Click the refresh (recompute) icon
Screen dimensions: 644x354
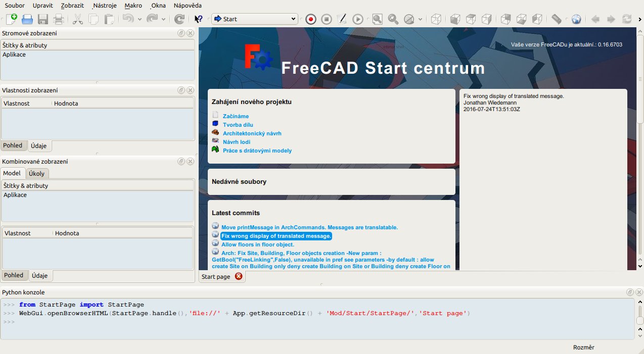coord(179,19)
